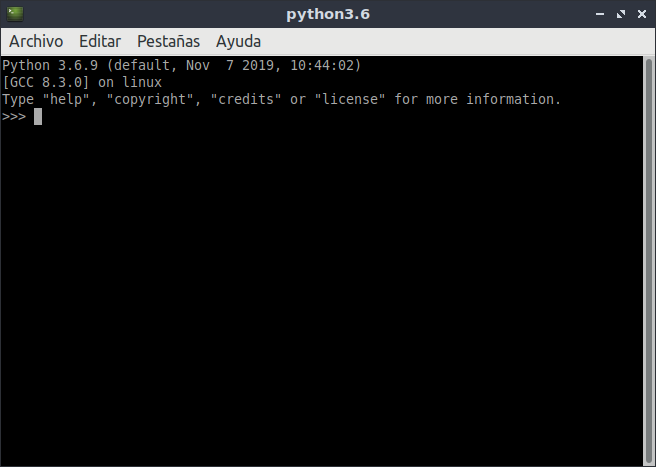Click the word "copyright" in the terminal output

pos(150,100)
